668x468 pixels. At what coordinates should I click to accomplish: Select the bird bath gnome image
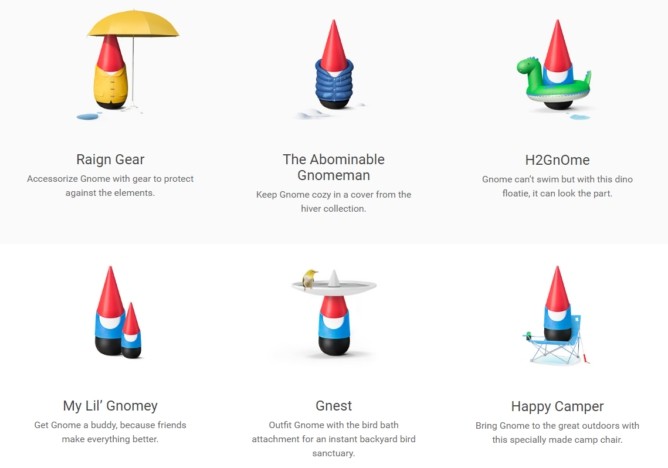[x=334, y=313]
